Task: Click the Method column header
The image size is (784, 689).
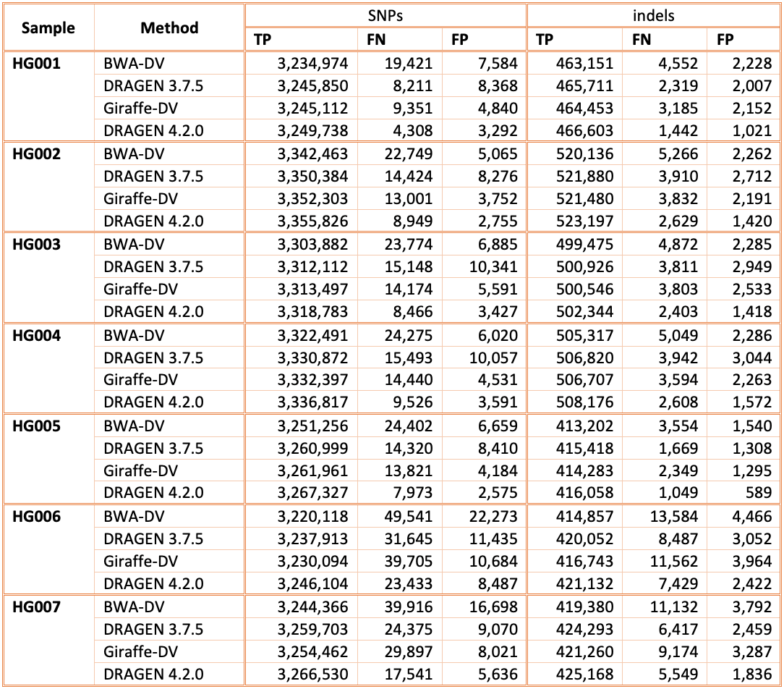Action: pyautogui.click(x=169, y=28)
